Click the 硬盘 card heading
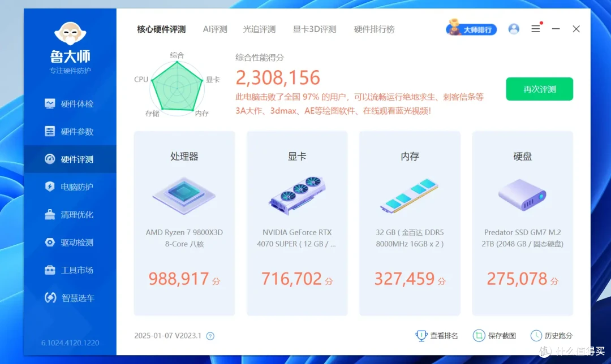The width and height of the screenshot is (611, 364). coord(523,157)
